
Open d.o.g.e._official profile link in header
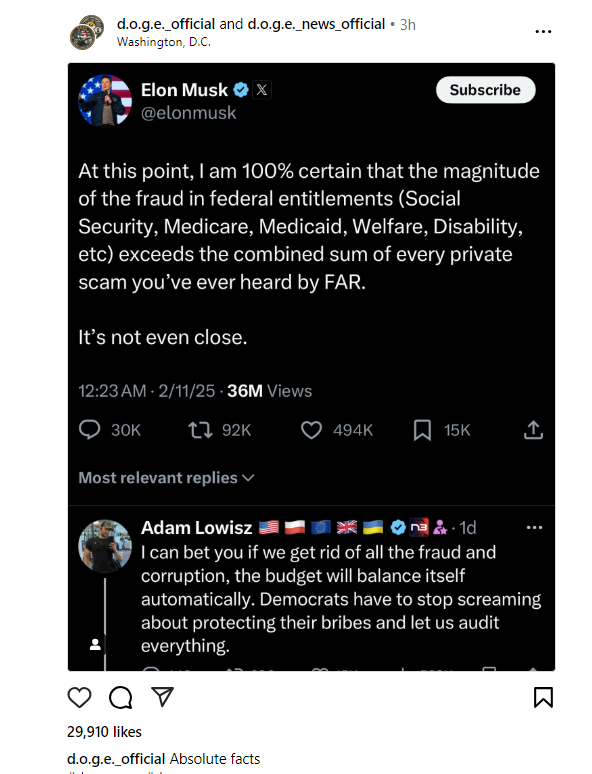pyautogui.click(x=166, y=24)
